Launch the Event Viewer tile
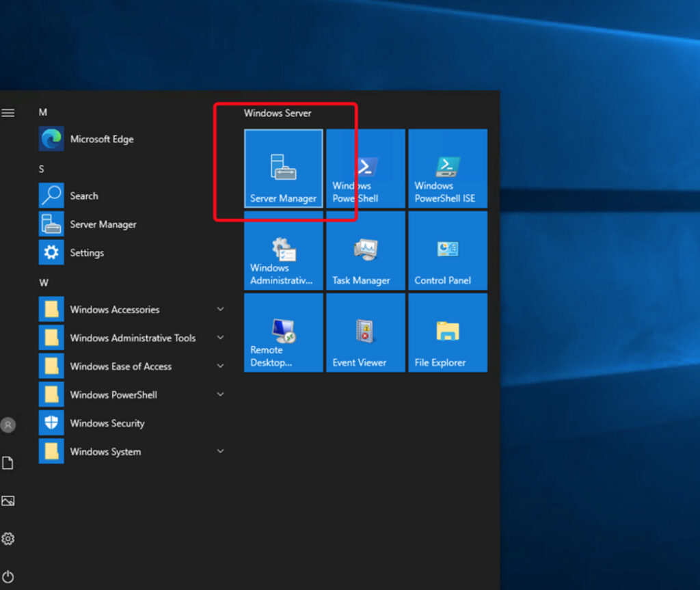Viewport: 700px width, 590px height. tap(365, 332)
